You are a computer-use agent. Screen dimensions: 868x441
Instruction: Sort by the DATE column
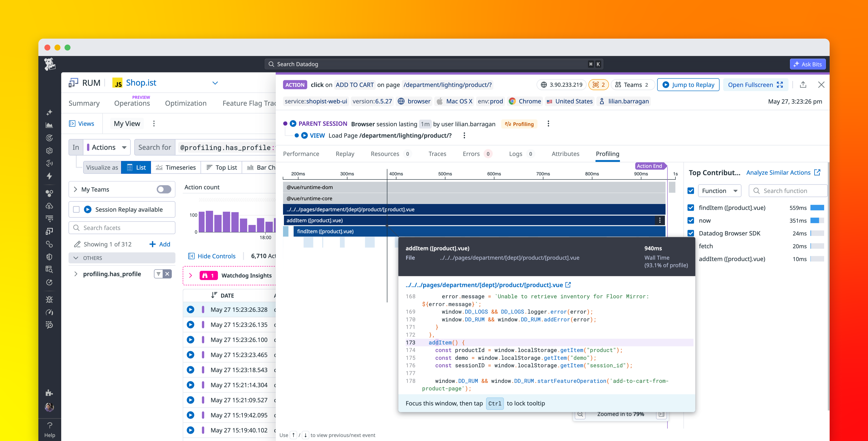(x=223, y=295)
